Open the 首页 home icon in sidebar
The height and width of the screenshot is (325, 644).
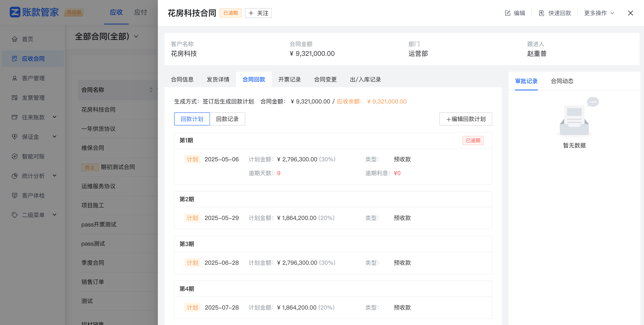pos(14,39)
